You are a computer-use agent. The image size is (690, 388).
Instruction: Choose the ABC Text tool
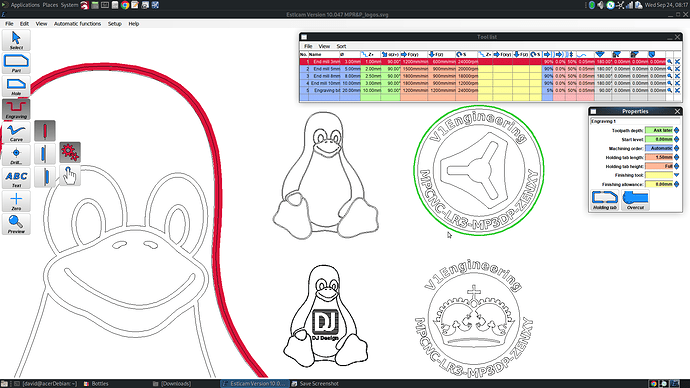click(x=16, y=178)
